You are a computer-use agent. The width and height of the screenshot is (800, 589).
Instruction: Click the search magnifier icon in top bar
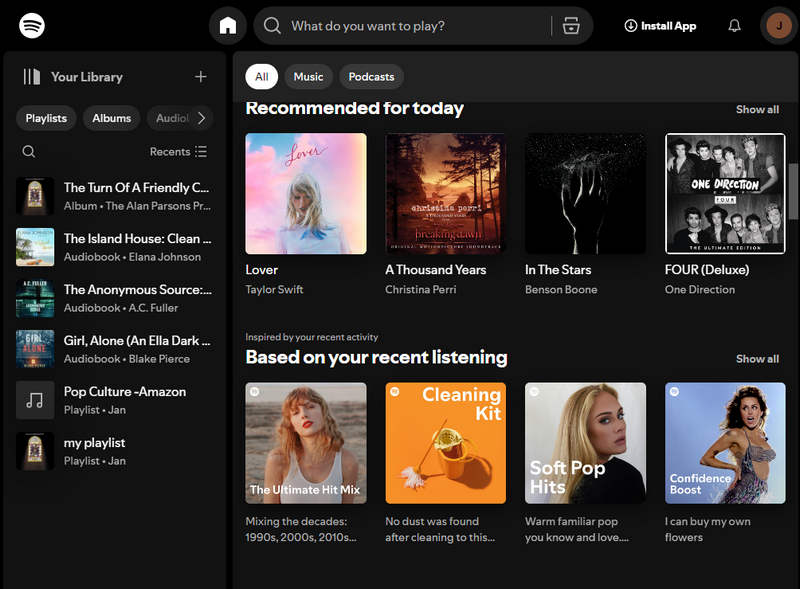click(x=272, y=26)
